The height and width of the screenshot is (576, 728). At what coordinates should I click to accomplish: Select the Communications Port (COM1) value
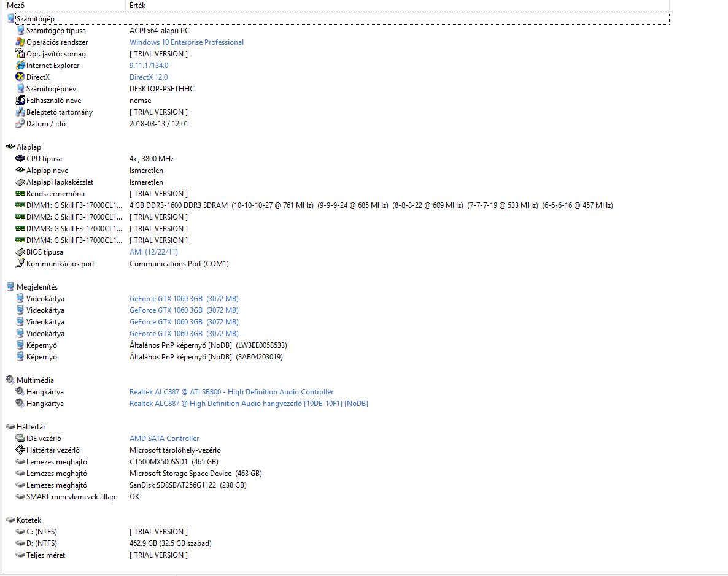click(x=179, y=264)
